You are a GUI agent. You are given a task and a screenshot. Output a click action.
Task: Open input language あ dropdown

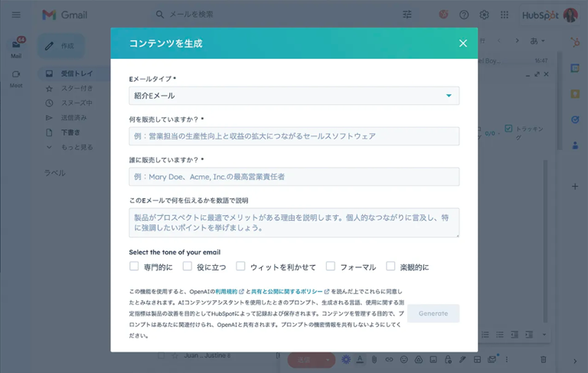537,41
